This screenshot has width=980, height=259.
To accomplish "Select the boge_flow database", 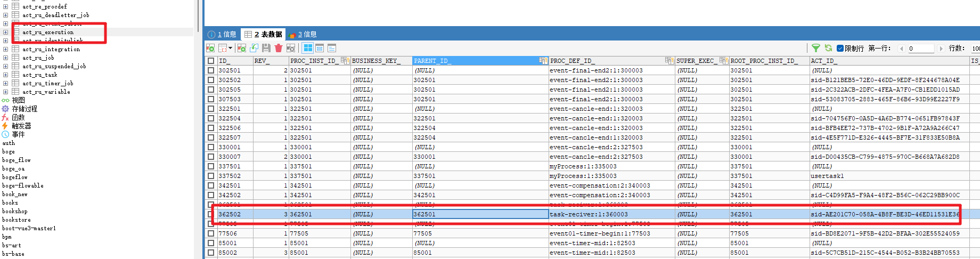I will point(17,160).
